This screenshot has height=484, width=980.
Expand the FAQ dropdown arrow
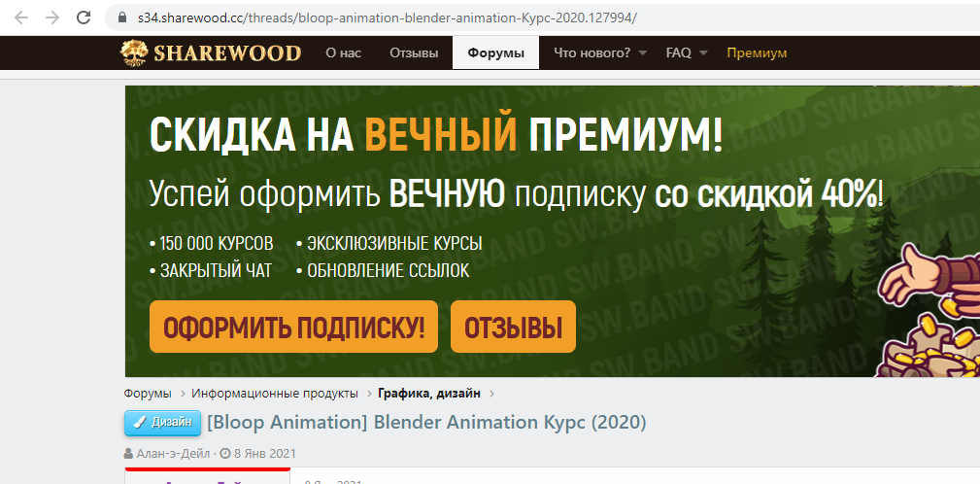point(703,53)
